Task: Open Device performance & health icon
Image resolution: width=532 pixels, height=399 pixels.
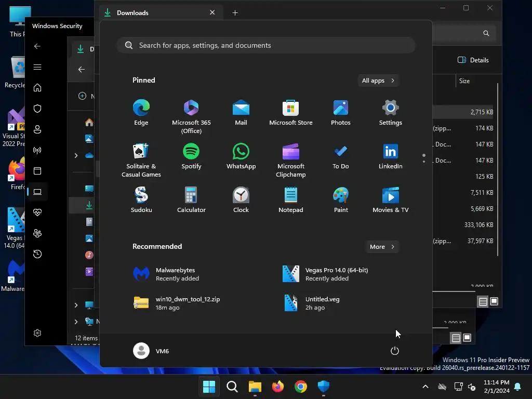Action: (37, 212)
